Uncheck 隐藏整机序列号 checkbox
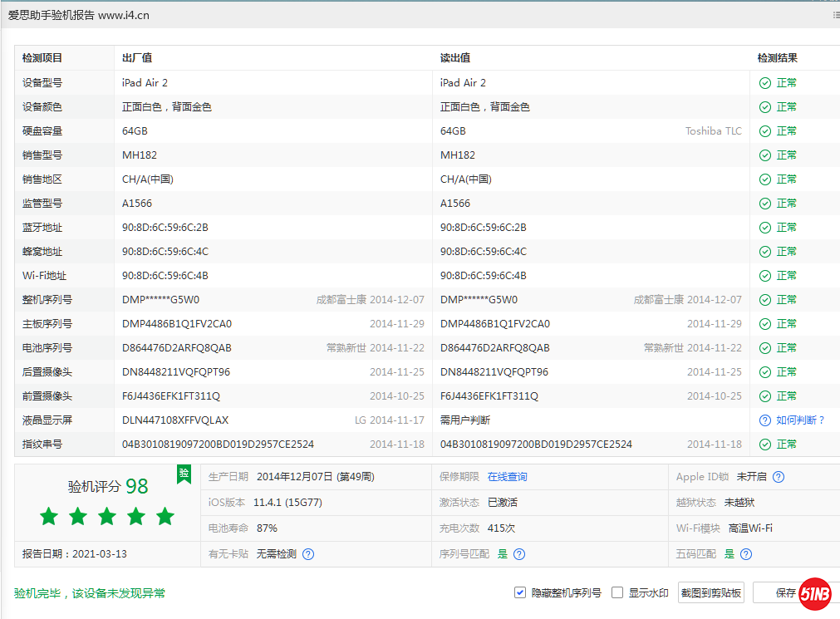The height and width of the screenshot is (619, 840). (x=520, y=592)
